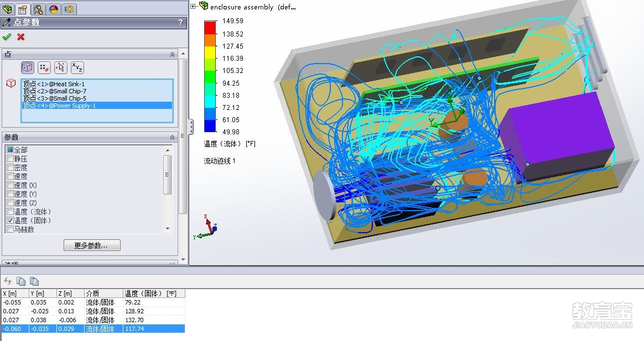Switch to the FeatureManager design tree tab
This screenshot has height=341, width=644.
[x=8, y=9]
